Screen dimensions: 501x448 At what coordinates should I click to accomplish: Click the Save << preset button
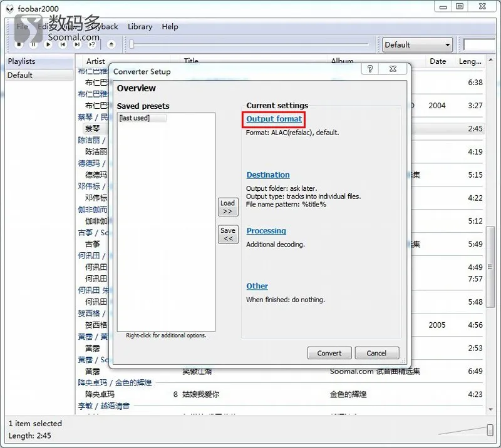click(228, 235)
